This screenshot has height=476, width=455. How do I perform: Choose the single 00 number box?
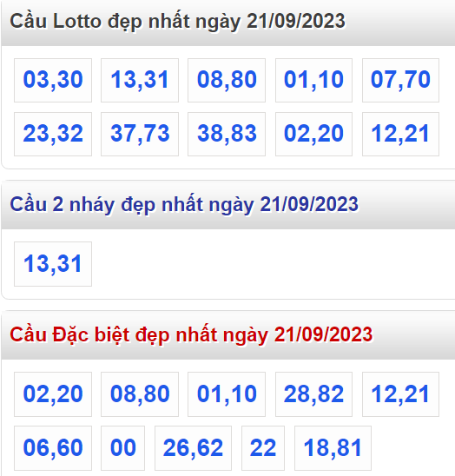[x=123, y=447]
